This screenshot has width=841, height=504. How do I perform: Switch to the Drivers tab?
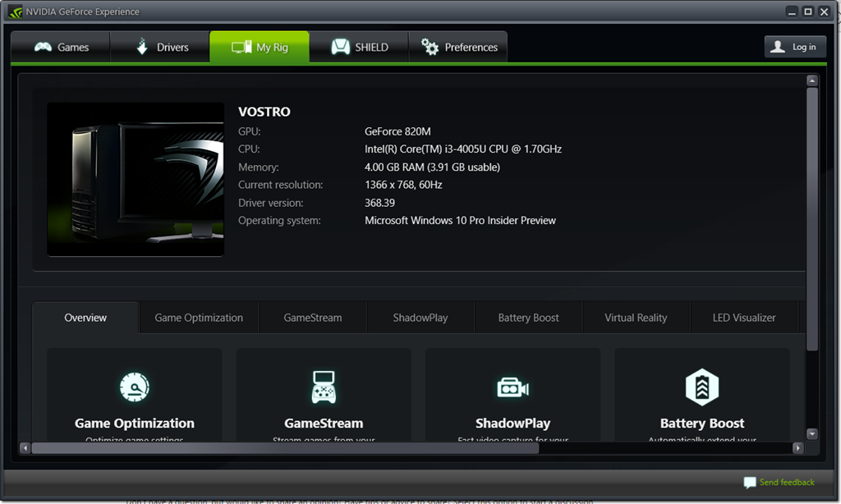pos(160,47)
